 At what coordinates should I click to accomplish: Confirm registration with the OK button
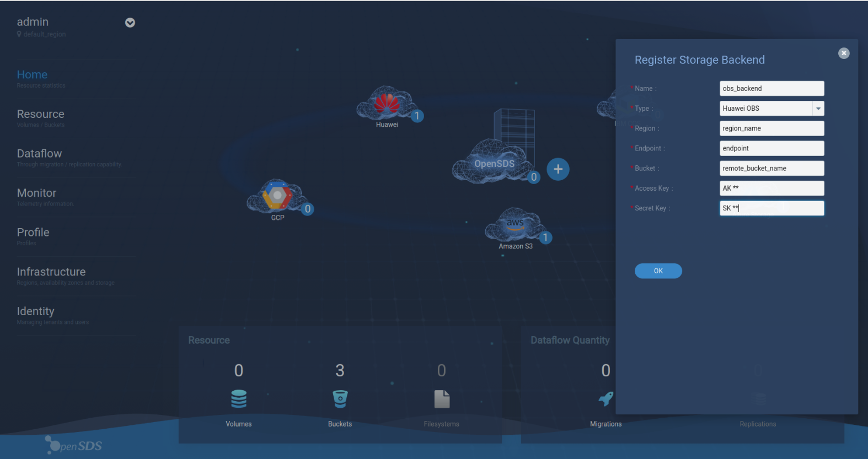[658, 271]
